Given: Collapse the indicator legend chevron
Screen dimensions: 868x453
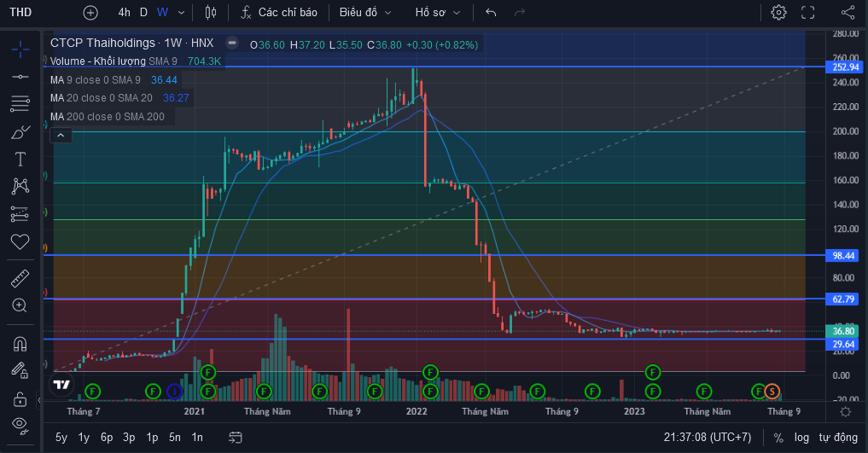Looking at the screenshot, I should point(61,135).
